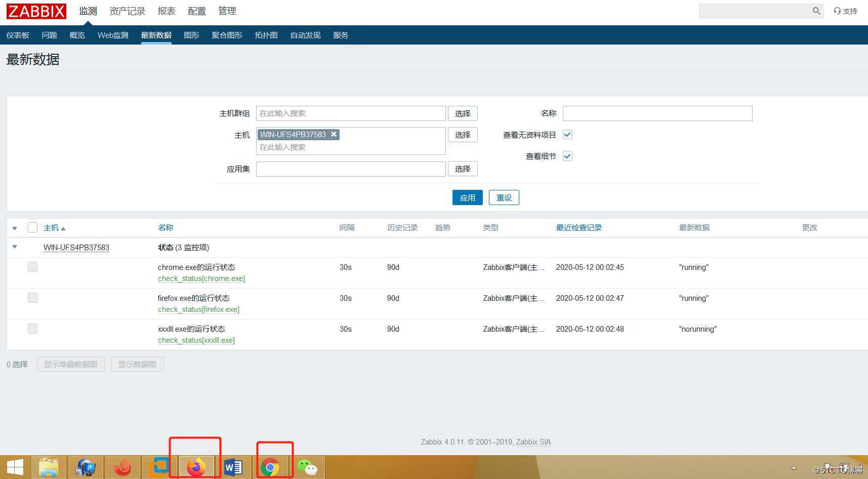Focus the 主机群组 search field
The width and height of the screenshot is (868, 479).
pyautogui.click(x=351, y=113)
